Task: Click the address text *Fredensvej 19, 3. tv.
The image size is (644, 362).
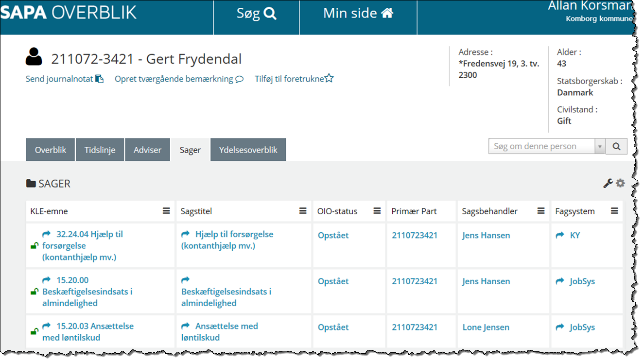Action: [499, 63]
